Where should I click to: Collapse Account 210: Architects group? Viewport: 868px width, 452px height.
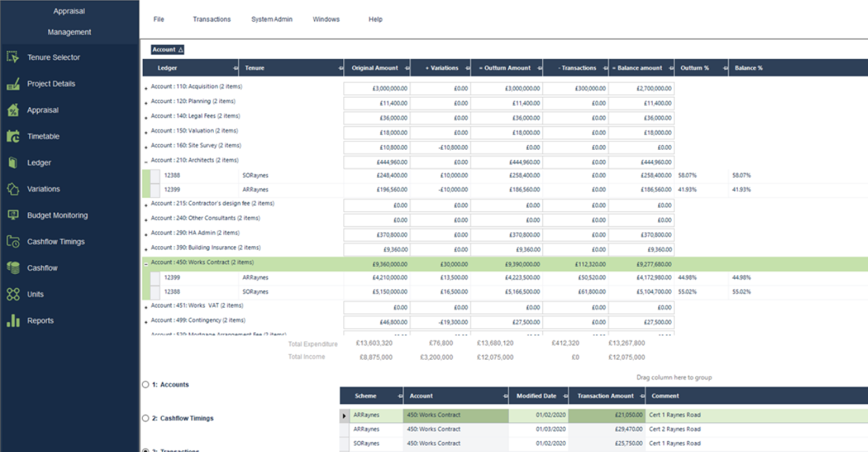(x=146, y=161)
